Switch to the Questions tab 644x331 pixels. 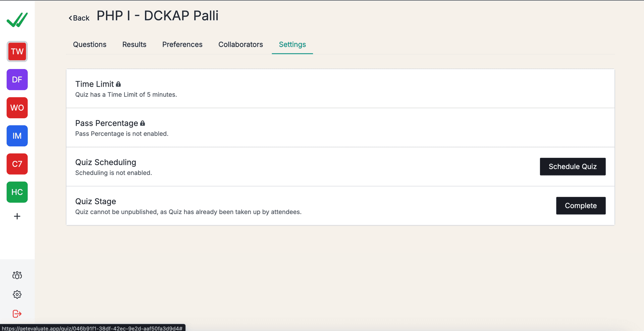tap(90, 45)
